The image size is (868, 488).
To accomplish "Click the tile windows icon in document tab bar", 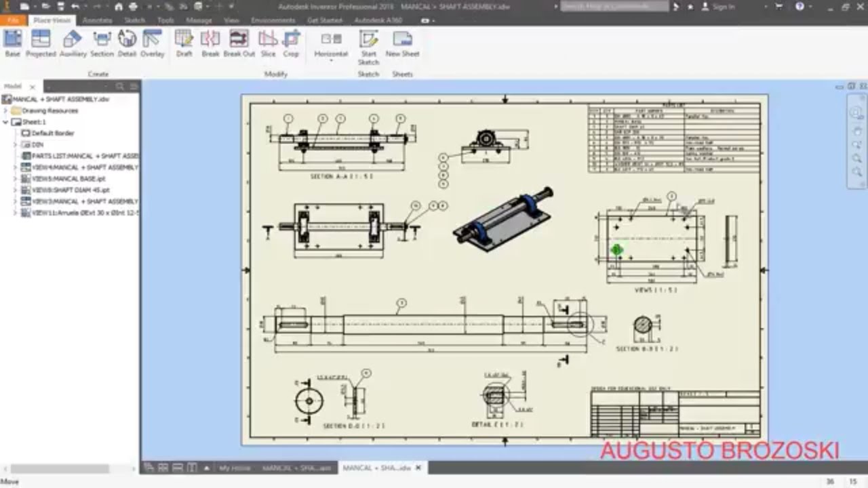I will [163, 468].
